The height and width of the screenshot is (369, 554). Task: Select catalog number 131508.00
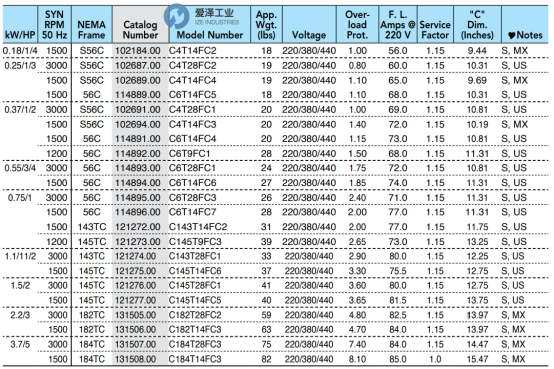click(135, 359)
